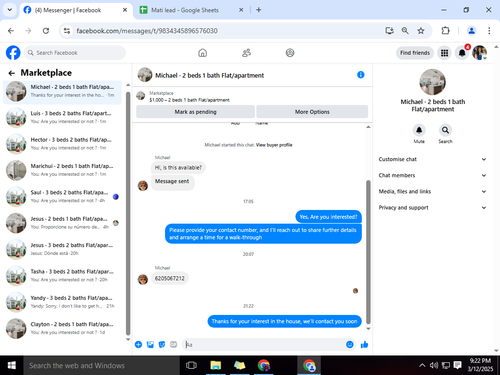Open the Facebook logo home link
500x375 pixels.
click(13, 53)
